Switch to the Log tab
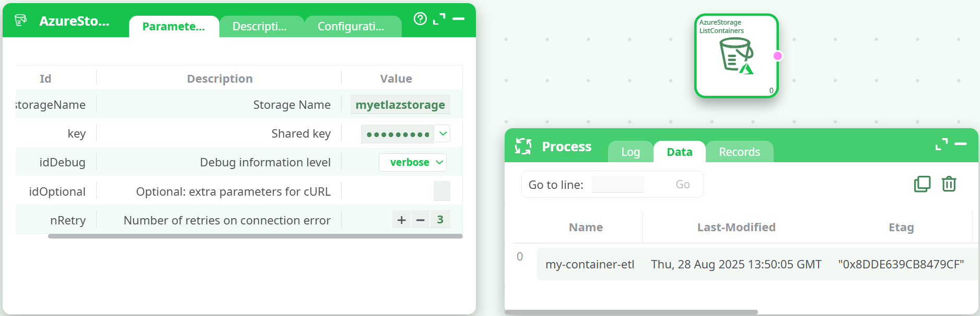 pos(631,152)
